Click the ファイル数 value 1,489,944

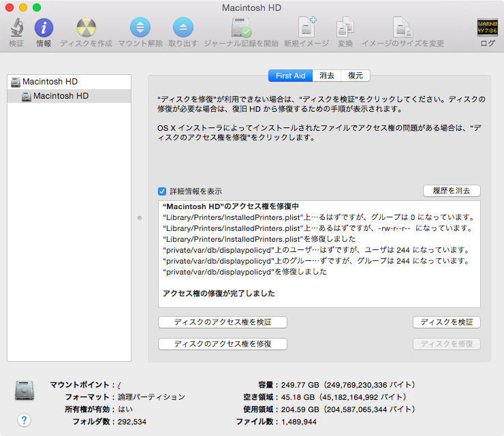point(299,422)
